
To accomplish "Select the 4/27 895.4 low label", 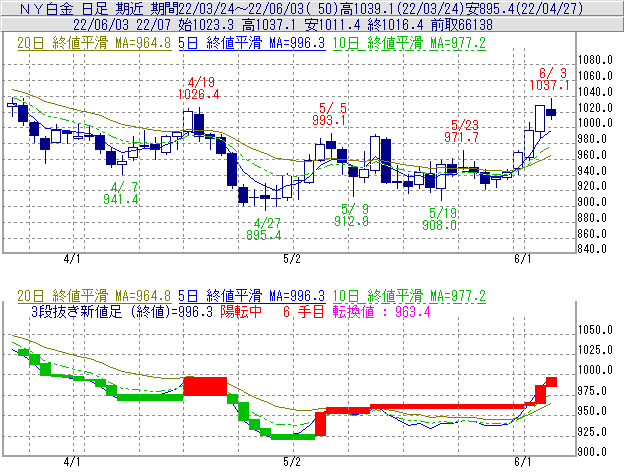I will click(x=264, y=229).
